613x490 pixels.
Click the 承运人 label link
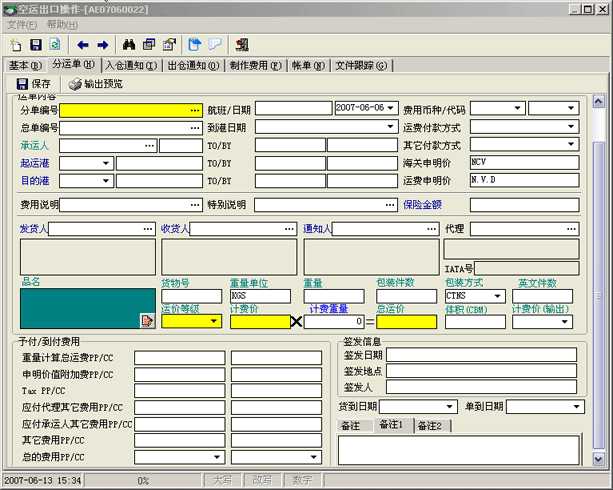[35, 146]
